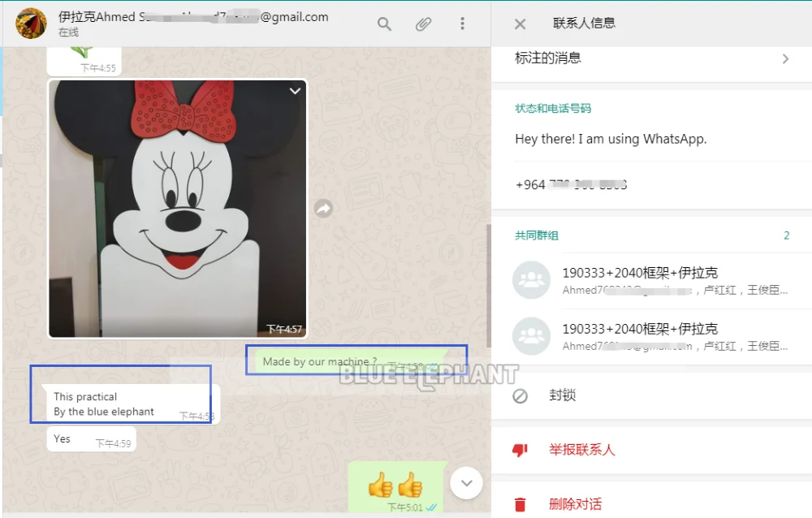Choose 举报联系人 to report contact
This screenshot has width=812, height=518.
coord(651,450)
